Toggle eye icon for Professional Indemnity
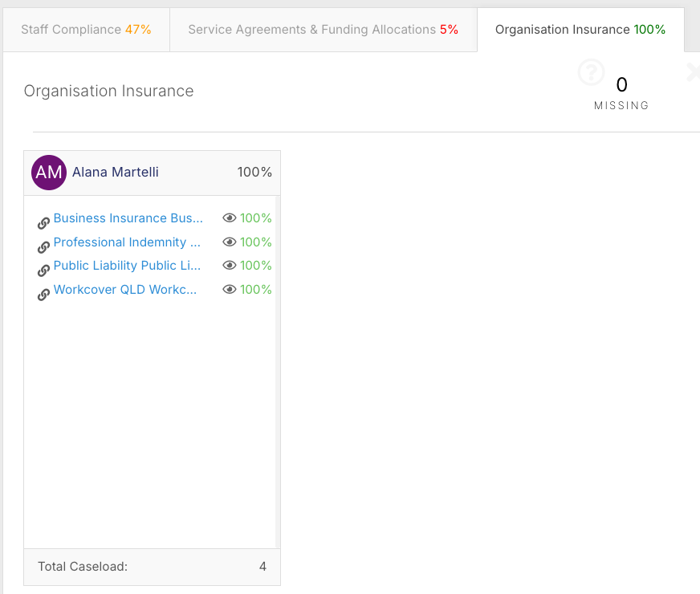The image size is (700, 594). pos(230,242)
